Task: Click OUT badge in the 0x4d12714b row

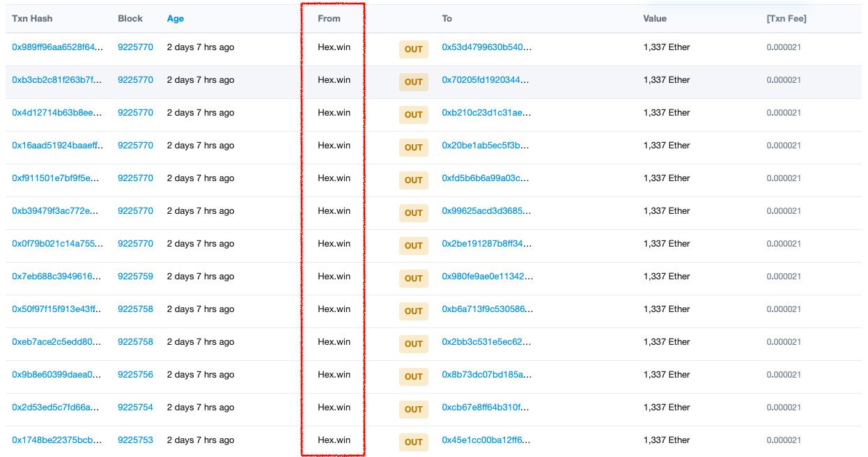Action: pyautogui.click(x=414, y=115)
